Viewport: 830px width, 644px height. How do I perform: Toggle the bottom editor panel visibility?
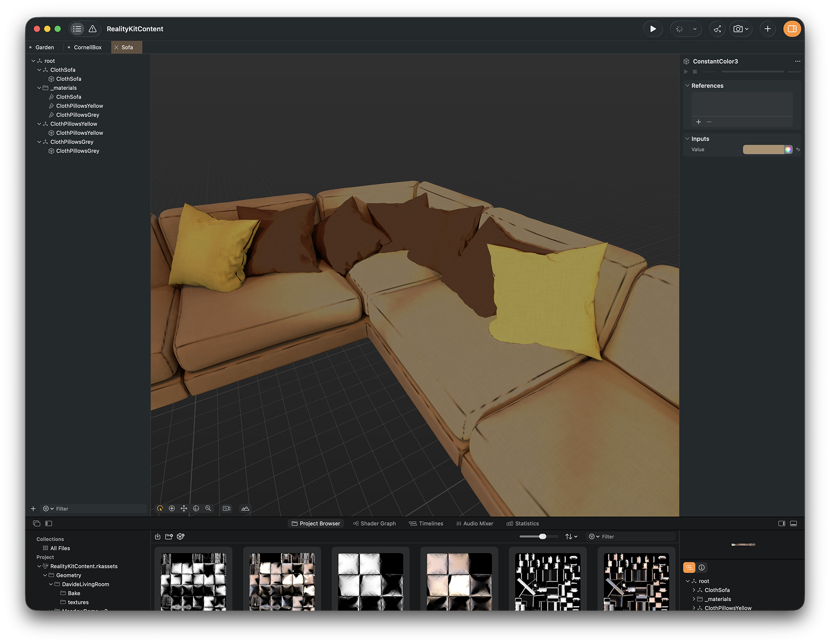pos(794,523)
